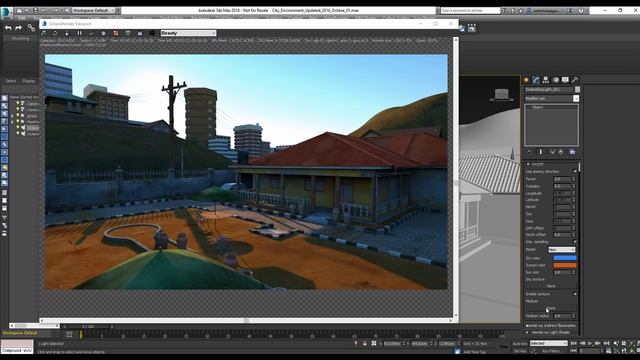Click the Turbidity spinner arrows
Screen dimensions: 640x360
(x=574, y=186)
